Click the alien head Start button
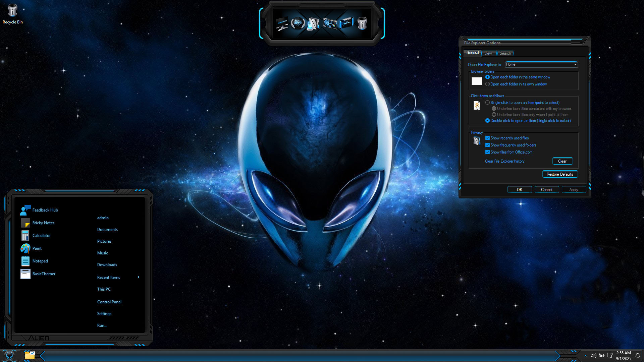This screenshot has height=362, width=644. pos(9,355)
